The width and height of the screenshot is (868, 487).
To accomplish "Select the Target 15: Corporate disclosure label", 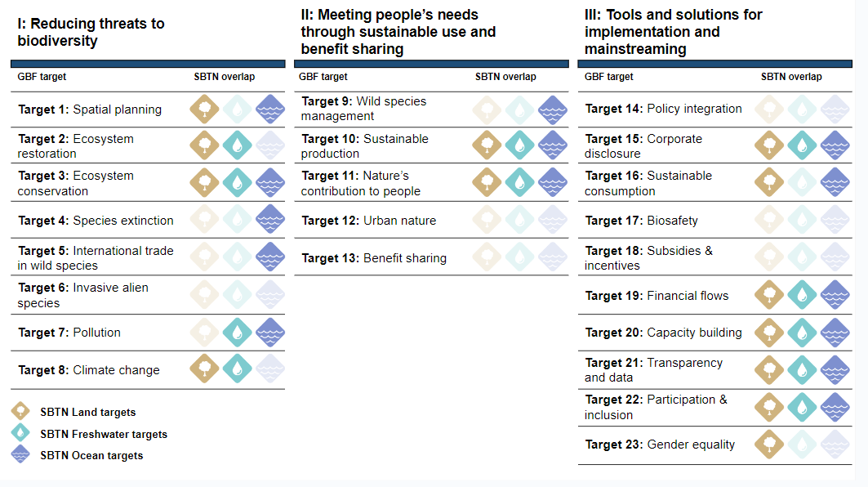I will (x=643, y=146).
